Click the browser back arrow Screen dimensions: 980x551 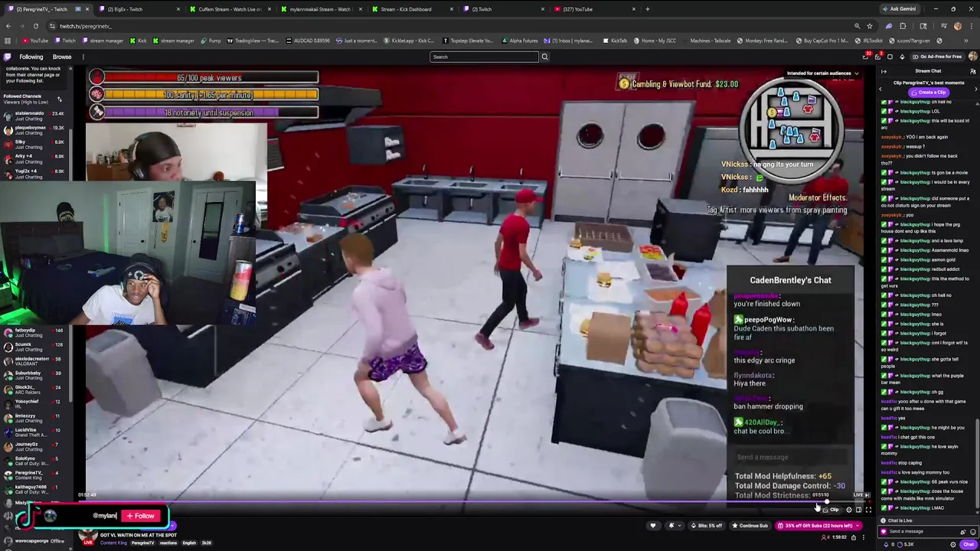(x=8, y=26)
